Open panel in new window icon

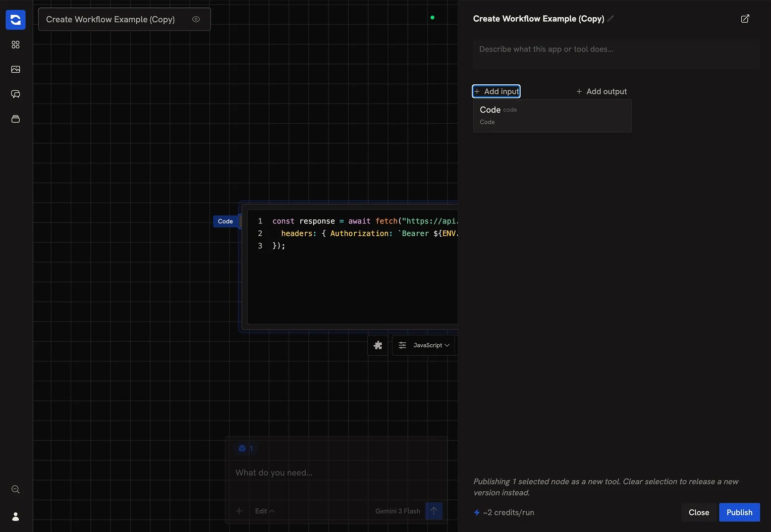(745, 19)
